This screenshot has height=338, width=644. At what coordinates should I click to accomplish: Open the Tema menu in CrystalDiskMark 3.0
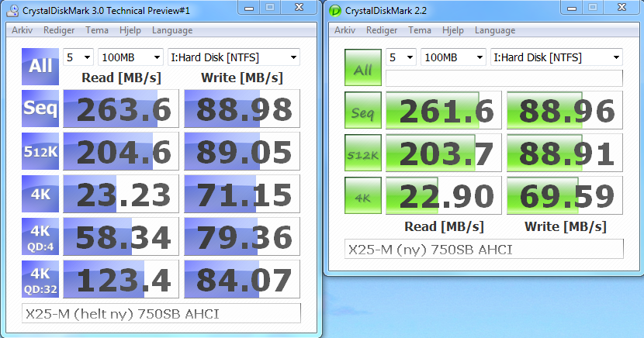point(97,30)
